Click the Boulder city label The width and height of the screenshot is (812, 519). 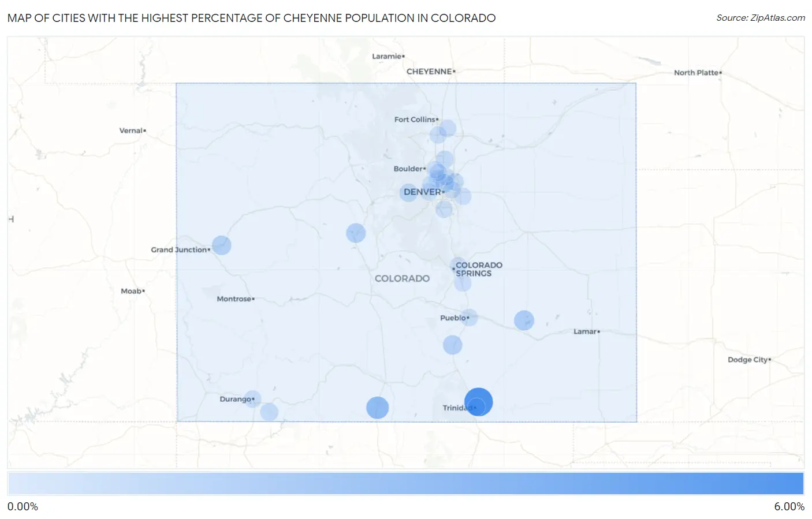point(408,169)
